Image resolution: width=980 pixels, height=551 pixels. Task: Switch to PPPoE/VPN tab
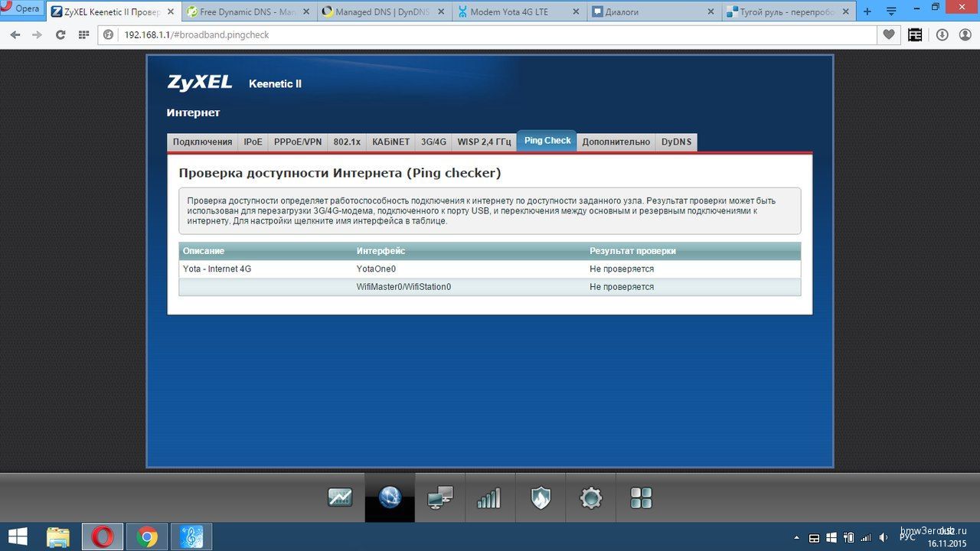coord(298,142)
